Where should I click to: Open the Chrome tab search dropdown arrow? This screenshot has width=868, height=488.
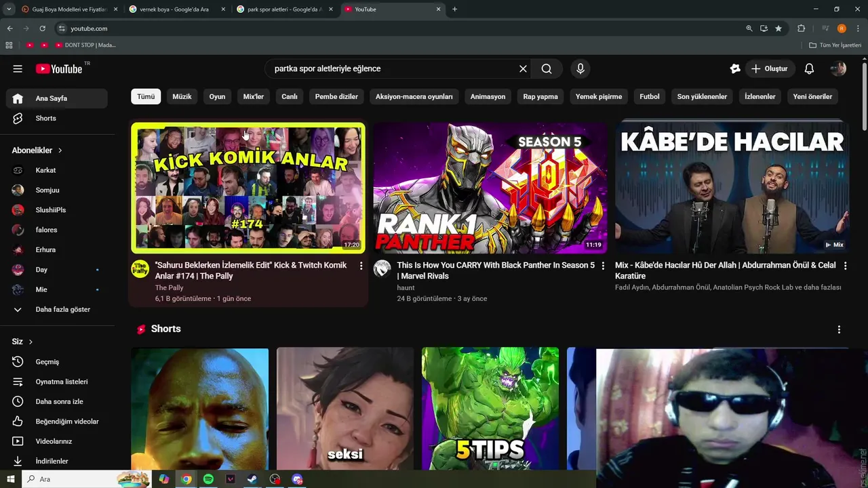tap(9, 9)
